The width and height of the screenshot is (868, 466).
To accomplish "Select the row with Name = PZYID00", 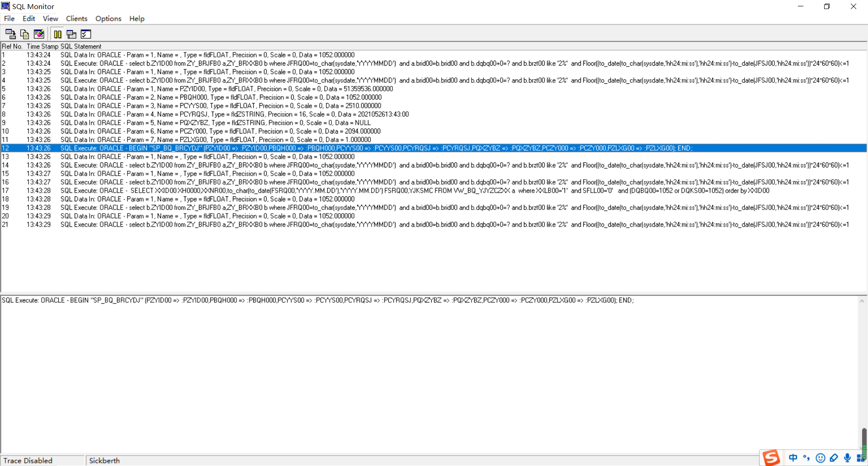I will 434,89.
